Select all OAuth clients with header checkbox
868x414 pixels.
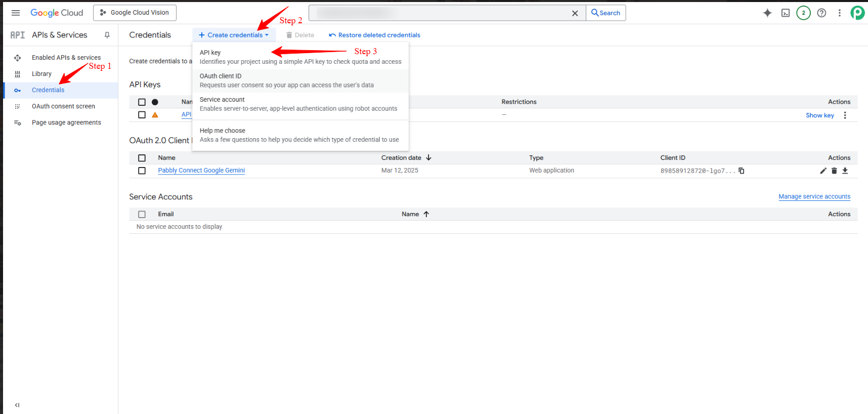coord(142,158)
